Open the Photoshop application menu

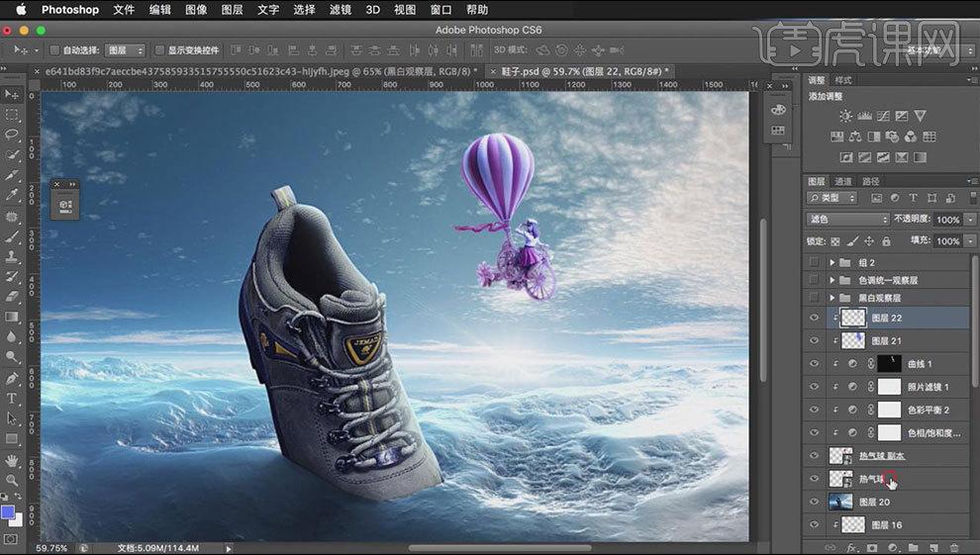click(x=70, y=9)
